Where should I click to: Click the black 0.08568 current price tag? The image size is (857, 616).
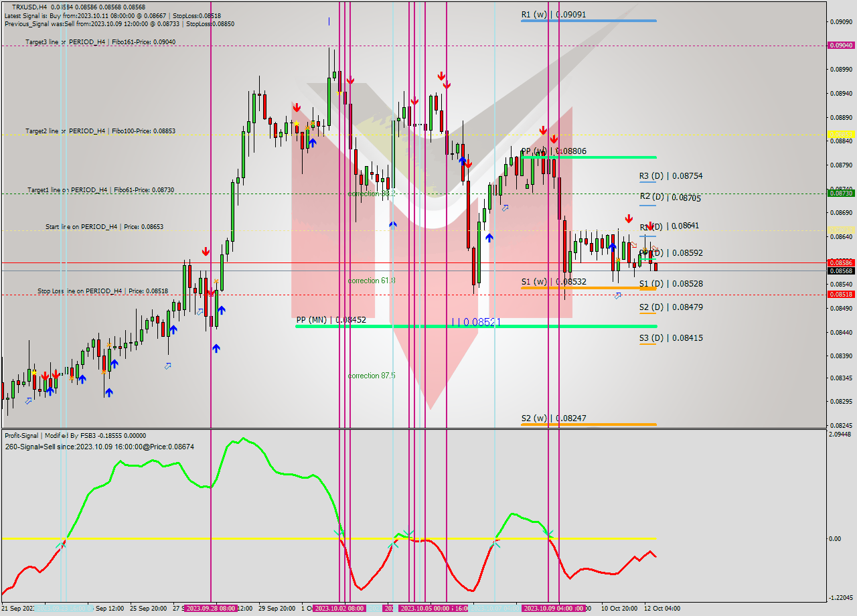pyautogui.click(x=841, y=271)
